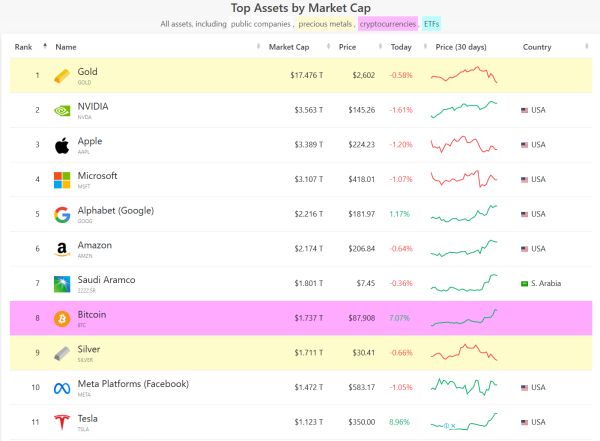Screen dimensions: 600x441
Task: Close the ad overlay on Tesla chart
Action: [x=453, y=426]
